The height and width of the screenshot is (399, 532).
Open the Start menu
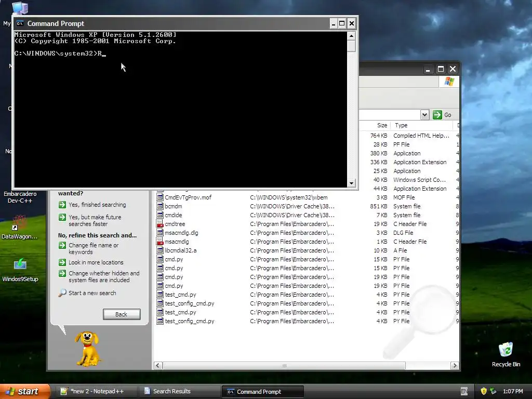pos(24,391)
